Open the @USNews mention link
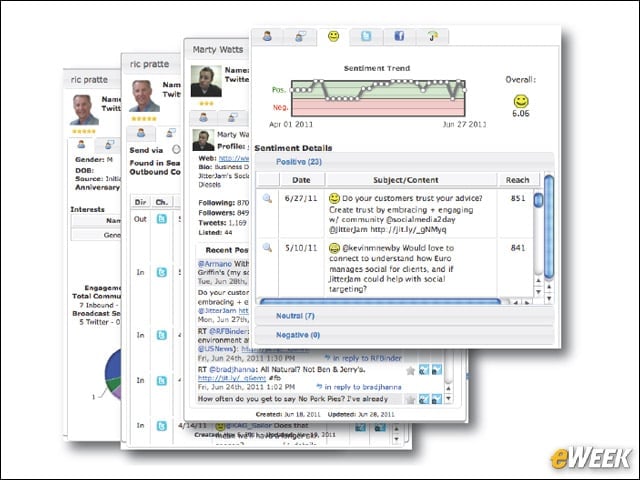The height and width of the screenshot is (480, 640). point(216,349)
